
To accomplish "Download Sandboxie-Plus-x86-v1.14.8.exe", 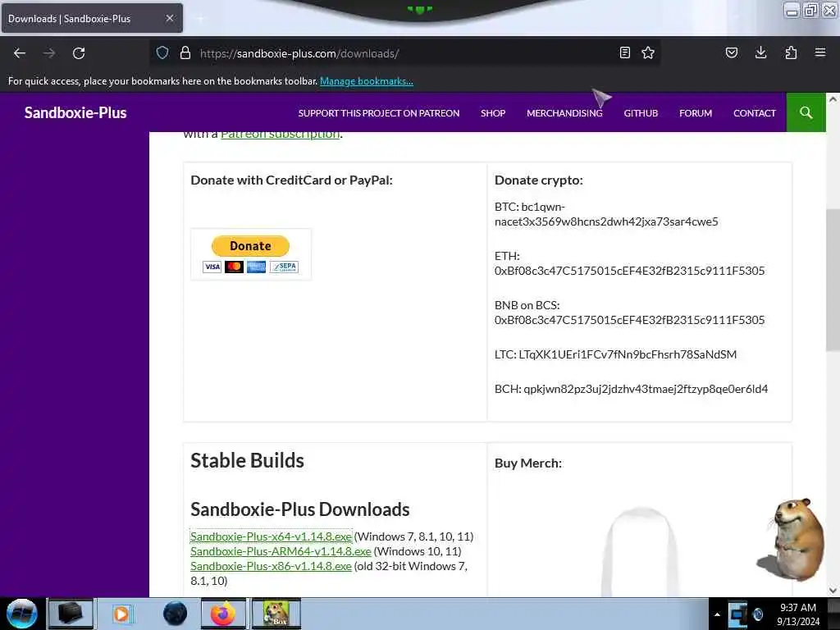I will pos(271,566).
